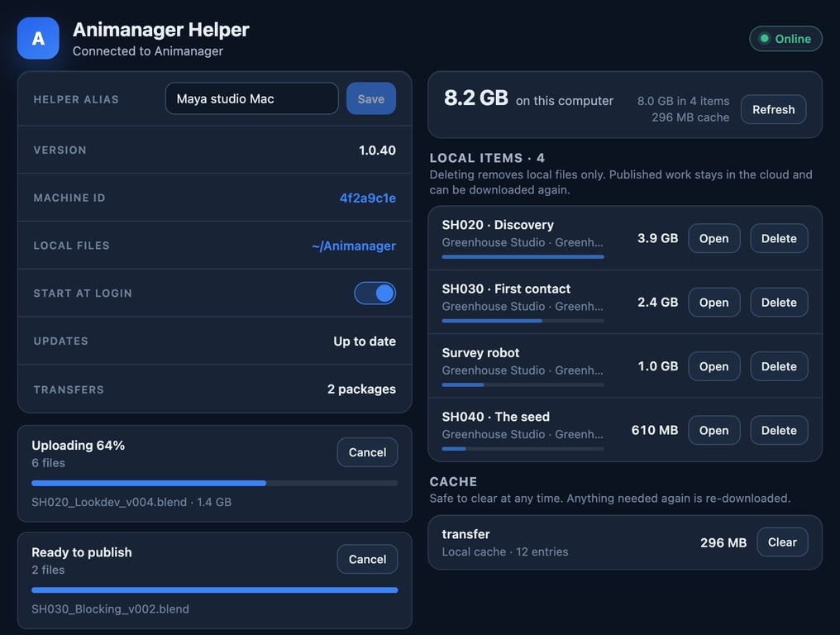Click the Animanager Helper 'A' app logo

38,38
